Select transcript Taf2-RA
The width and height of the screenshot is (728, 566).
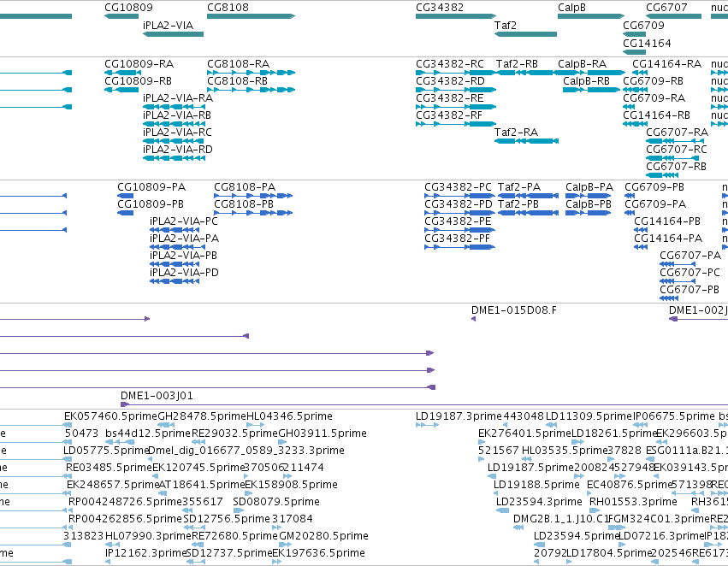[x=526, y=141]
